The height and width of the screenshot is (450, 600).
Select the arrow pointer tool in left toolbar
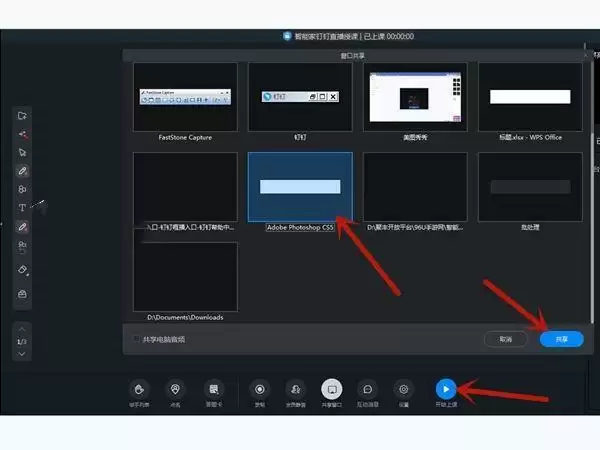23,152
